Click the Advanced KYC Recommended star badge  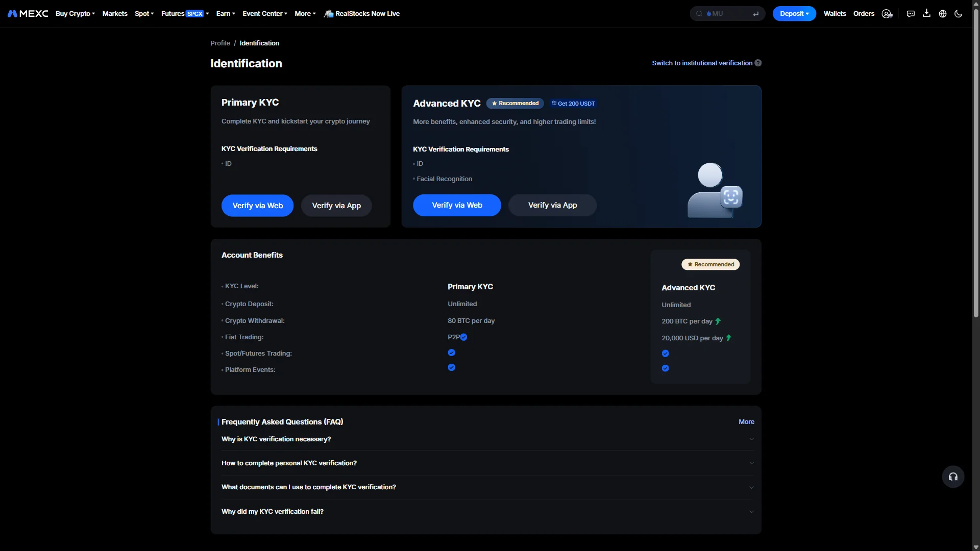[515, 104]
